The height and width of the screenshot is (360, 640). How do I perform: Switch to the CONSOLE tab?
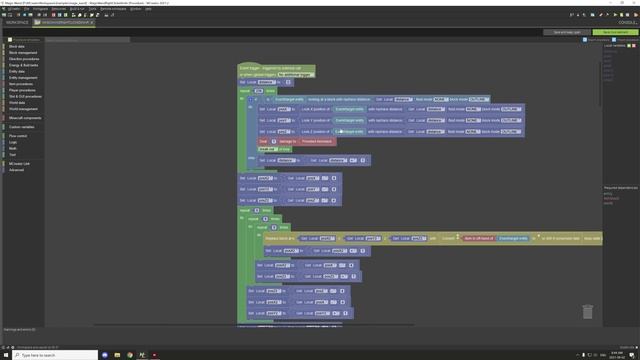click(628, 22)
